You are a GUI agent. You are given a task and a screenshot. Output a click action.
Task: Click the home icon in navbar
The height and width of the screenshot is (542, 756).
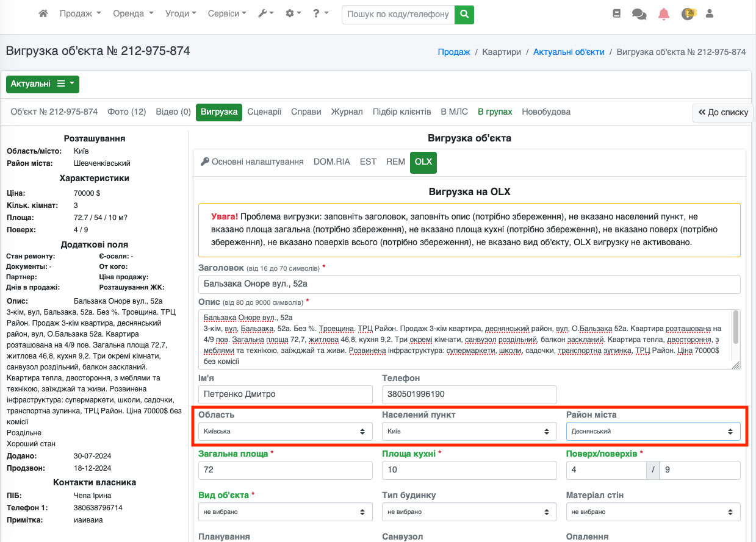point(43,14)
